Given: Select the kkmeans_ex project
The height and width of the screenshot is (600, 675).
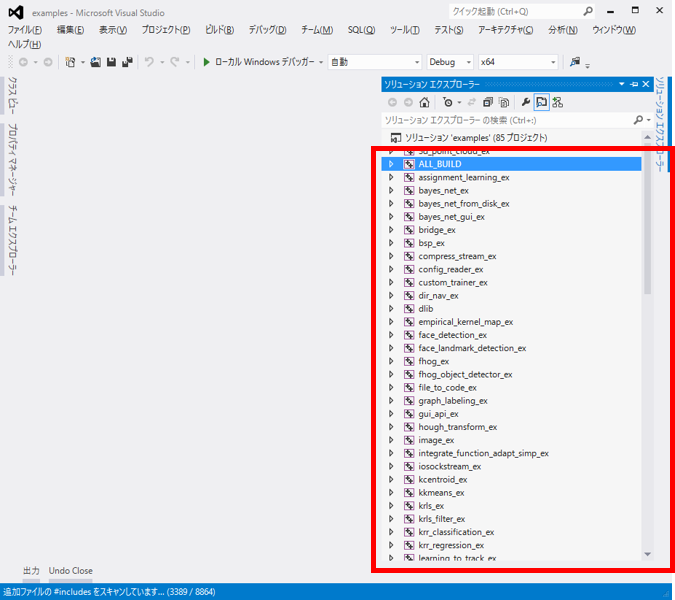Looking at the screenshot, I should point(441,492).
